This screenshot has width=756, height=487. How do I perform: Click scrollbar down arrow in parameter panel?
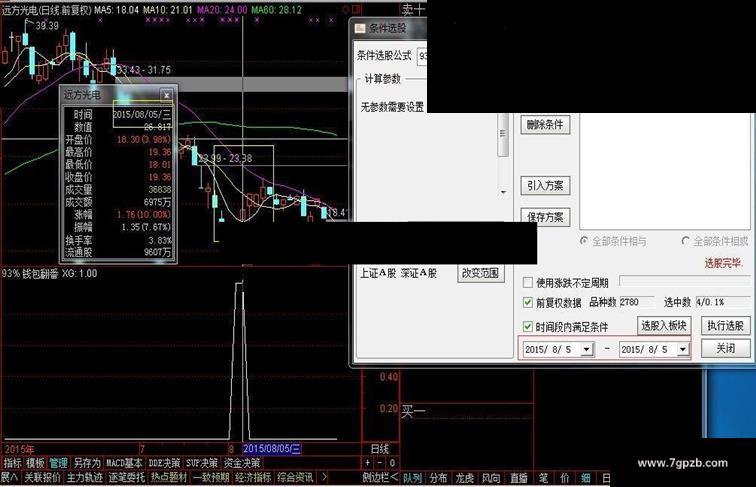pyautogui.click(x=503, y=192)
